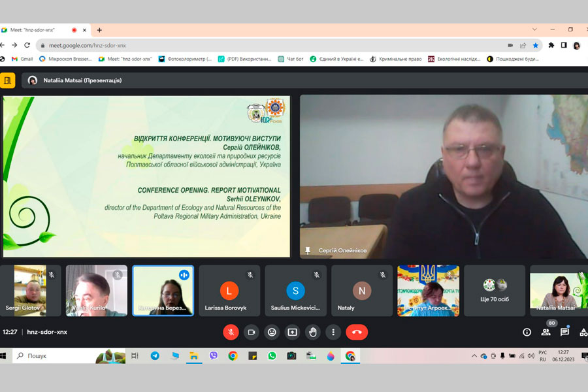Select Vitaliy Kurilo participant tile

(x=97, y=291)
